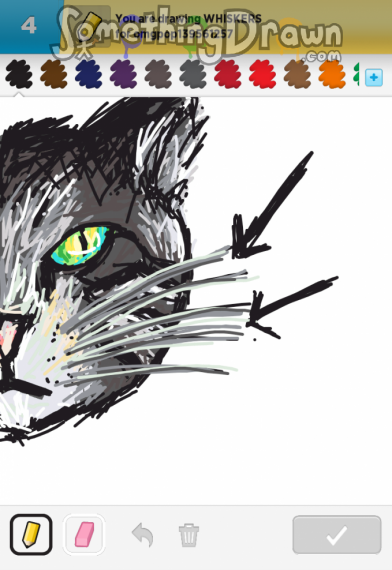Undo the last stroke with the arrow
The image size is (392, 570).
143,535
